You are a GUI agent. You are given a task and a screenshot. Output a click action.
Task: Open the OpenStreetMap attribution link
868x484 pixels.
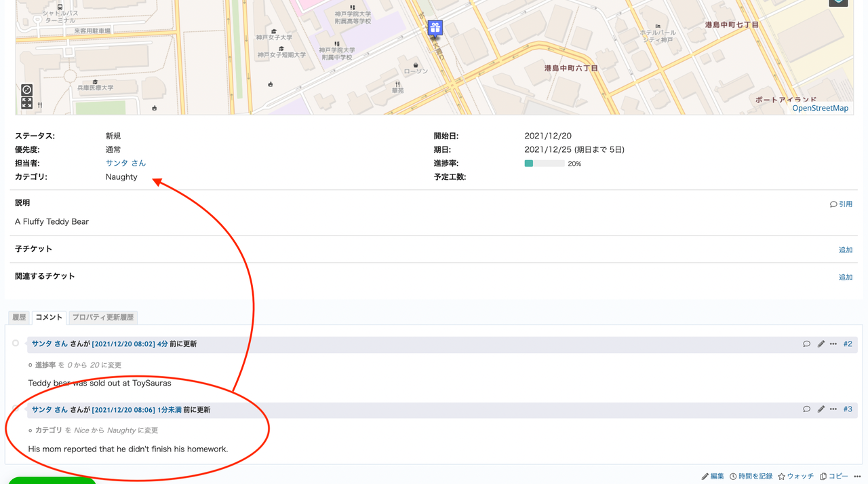click(820, 108)
